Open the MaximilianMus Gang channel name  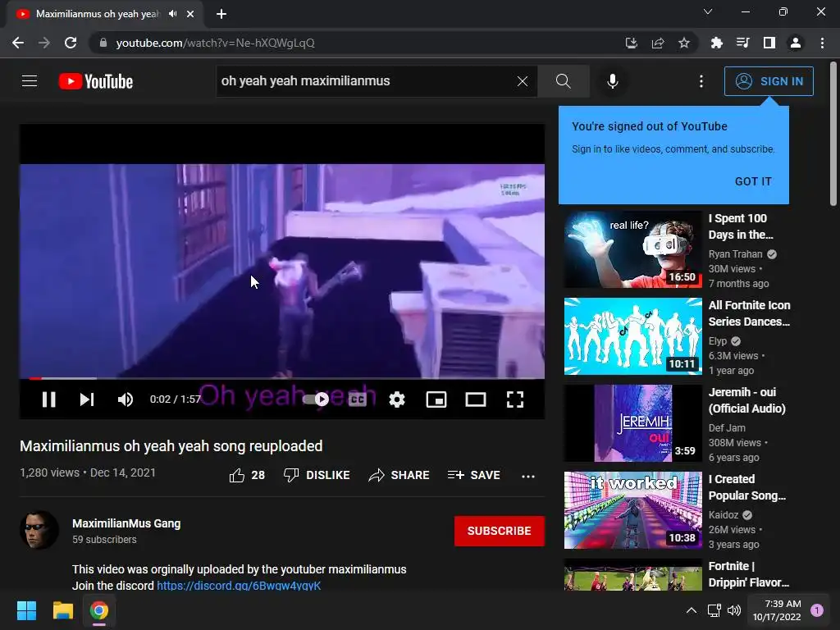point(126,523)
